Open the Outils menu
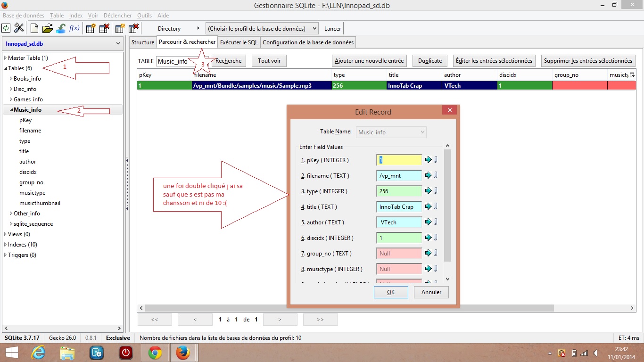Image resolution: width=644 pixels, height=362 pixels. pyautogui.click(x=144, y=16)
